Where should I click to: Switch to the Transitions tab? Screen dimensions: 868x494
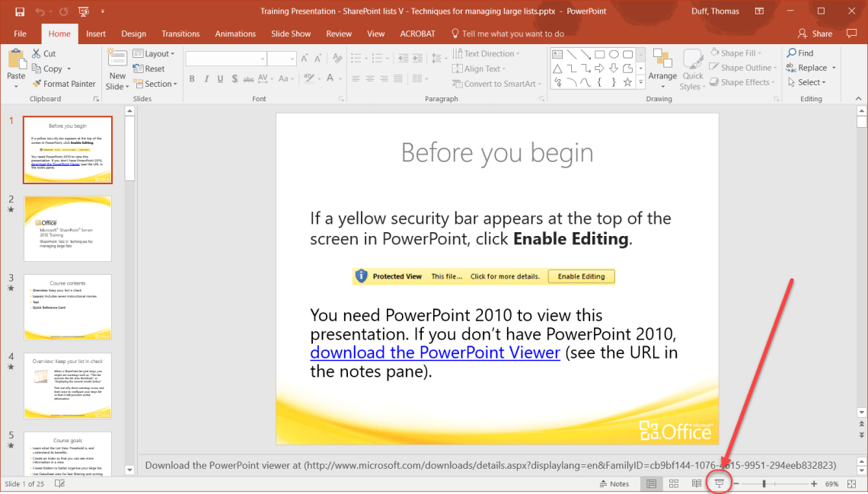tap(180, 33)
